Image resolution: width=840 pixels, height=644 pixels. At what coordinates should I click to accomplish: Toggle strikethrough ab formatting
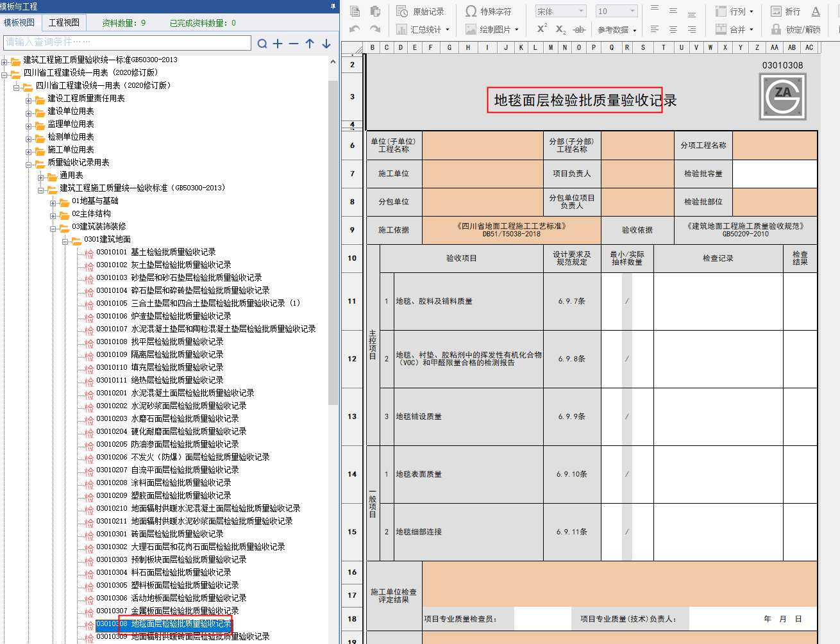point(580,29)
